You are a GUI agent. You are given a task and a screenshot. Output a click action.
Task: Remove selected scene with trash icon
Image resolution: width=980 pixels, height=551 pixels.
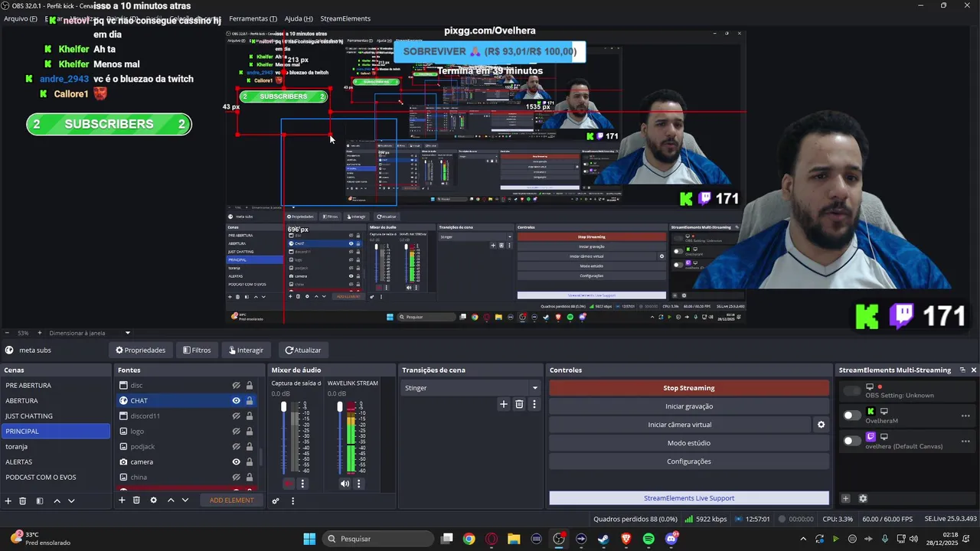coord(23,500)
